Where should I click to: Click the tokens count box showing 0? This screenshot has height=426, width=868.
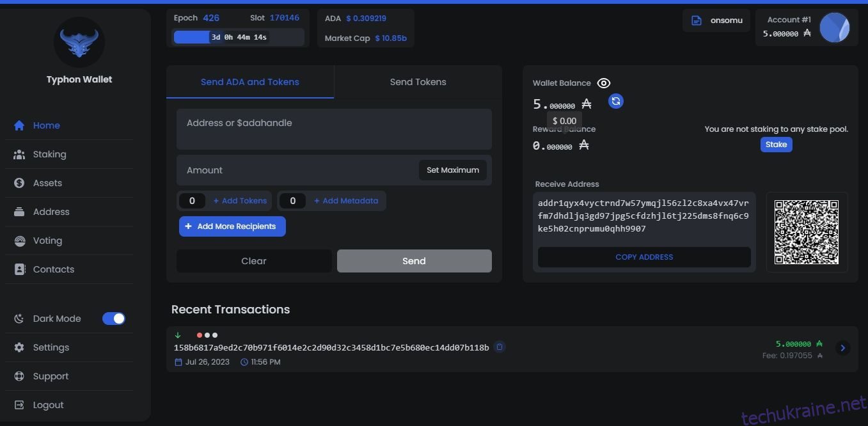click(192, 201)
